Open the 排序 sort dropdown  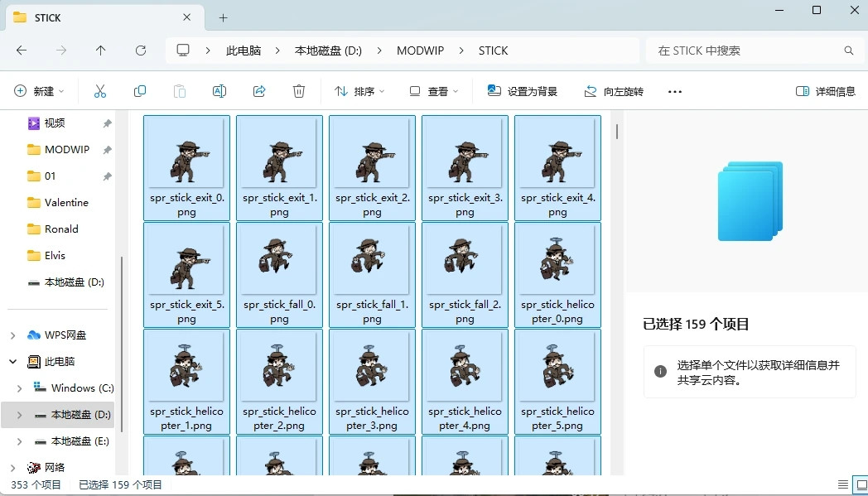click(x=359, y=91)
